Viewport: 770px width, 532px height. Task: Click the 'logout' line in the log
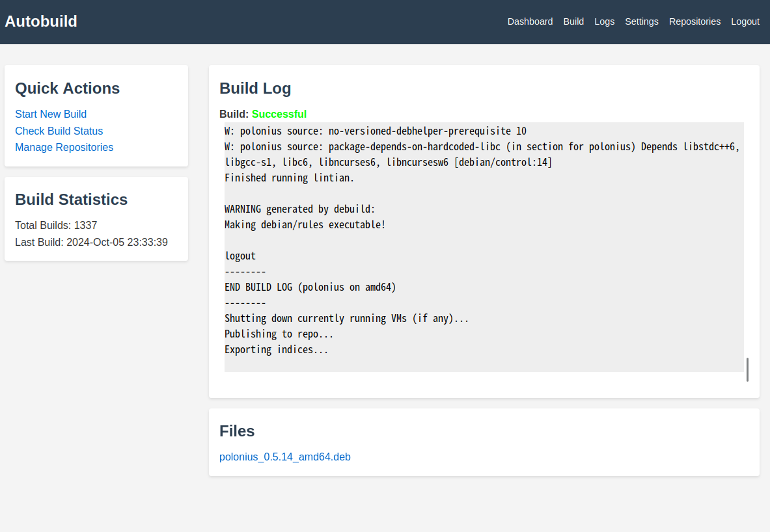pos(240,256)
